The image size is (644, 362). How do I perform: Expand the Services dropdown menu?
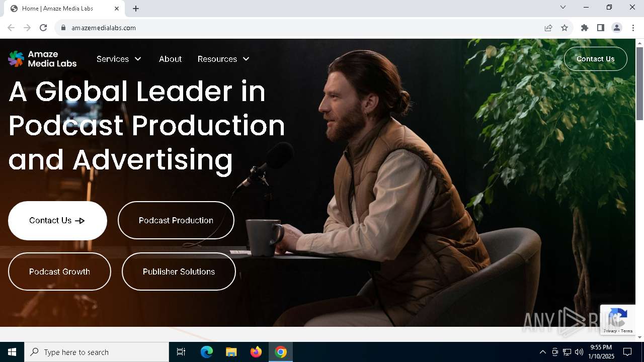tap(119, 59)
